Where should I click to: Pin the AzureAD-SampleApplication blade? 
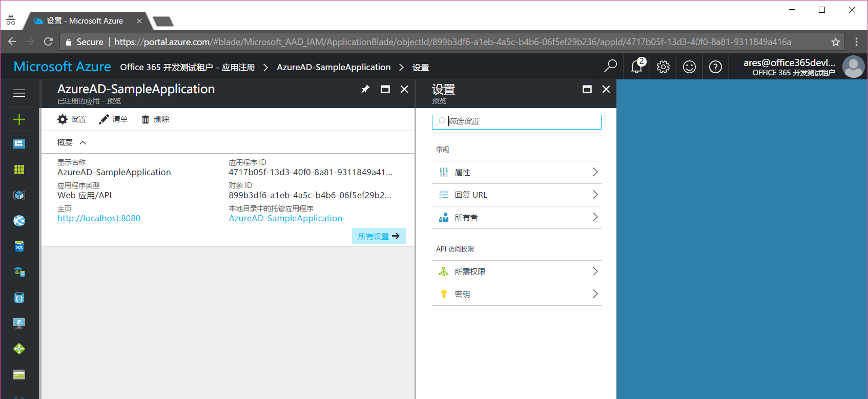click(365, 89)
